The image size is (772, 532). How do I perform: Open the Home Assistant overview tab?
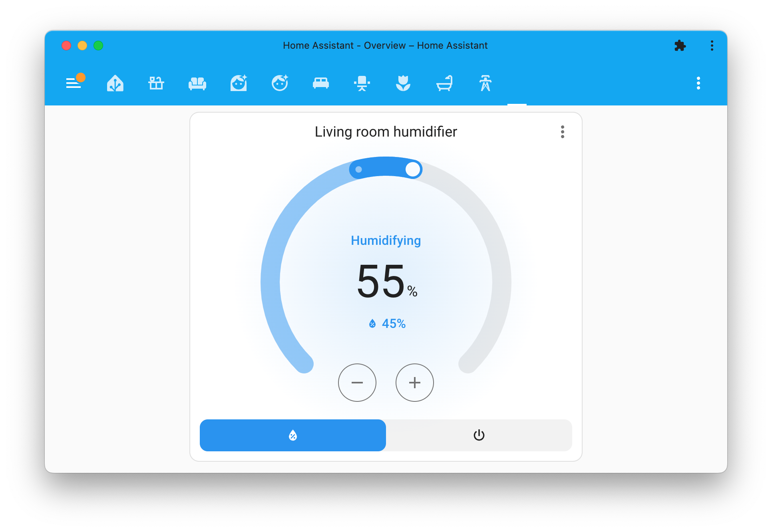click(x=115, y=83)
